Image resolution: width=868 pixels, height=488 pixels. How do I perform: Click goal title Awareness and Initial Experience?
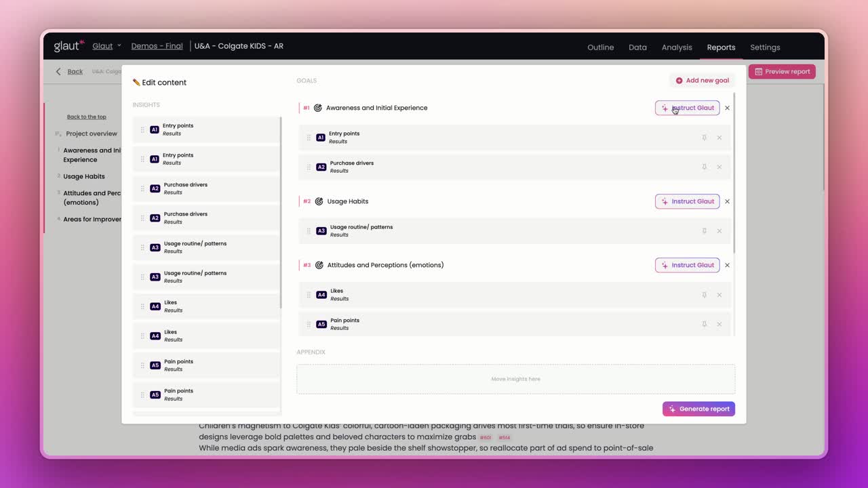tap(376, 108)
